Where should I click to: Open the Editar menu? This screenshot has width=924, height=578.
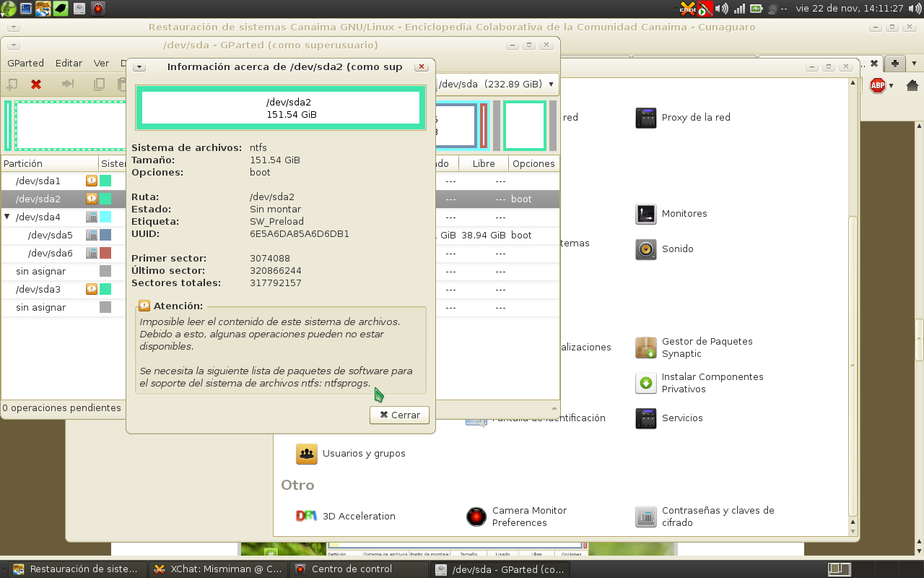click(69, 64)
